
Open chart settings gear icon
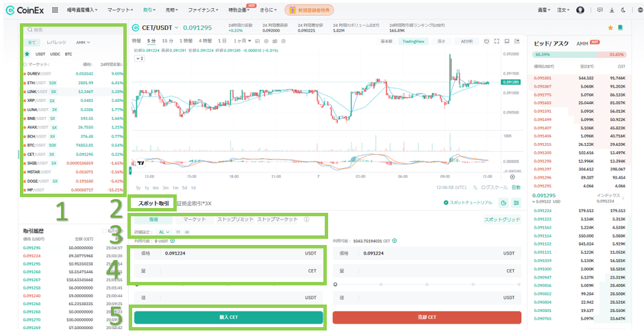(266, 41)
